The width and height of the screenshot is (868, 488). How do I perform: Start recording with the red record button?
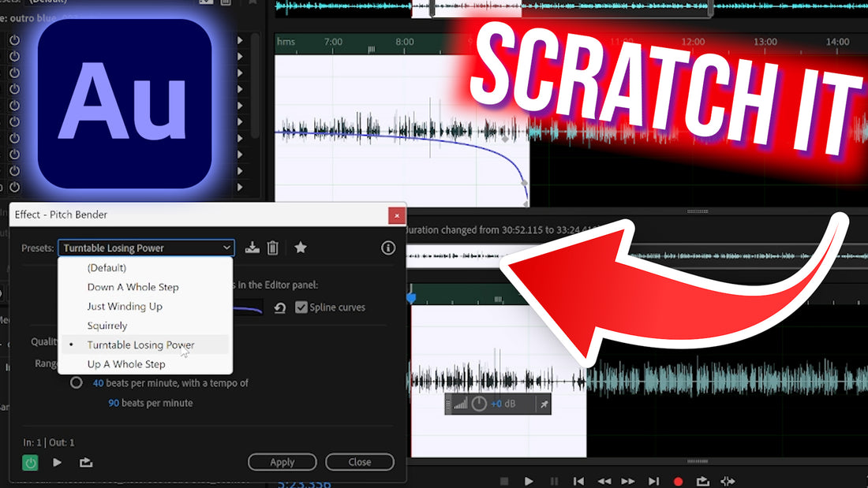pyautogui.click(x=678, y=482)
